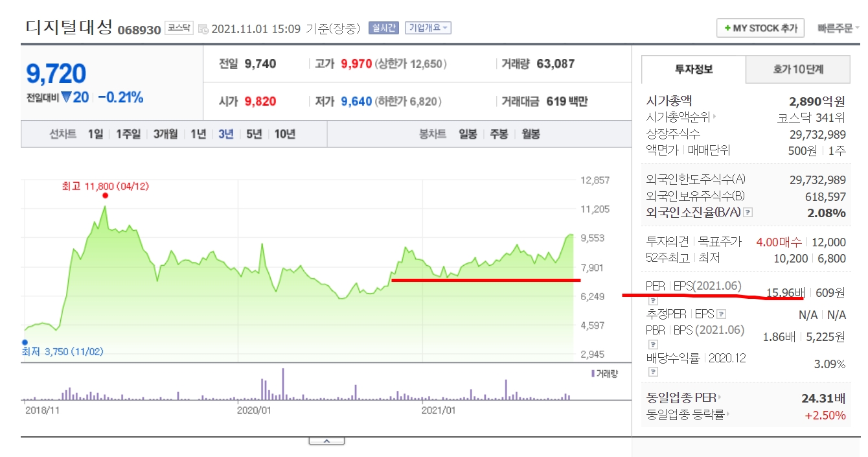Viewport: 868px width, 457px height.
Task: Click the 외국인소진율 value 2.08%
Action: pos(826,213)
